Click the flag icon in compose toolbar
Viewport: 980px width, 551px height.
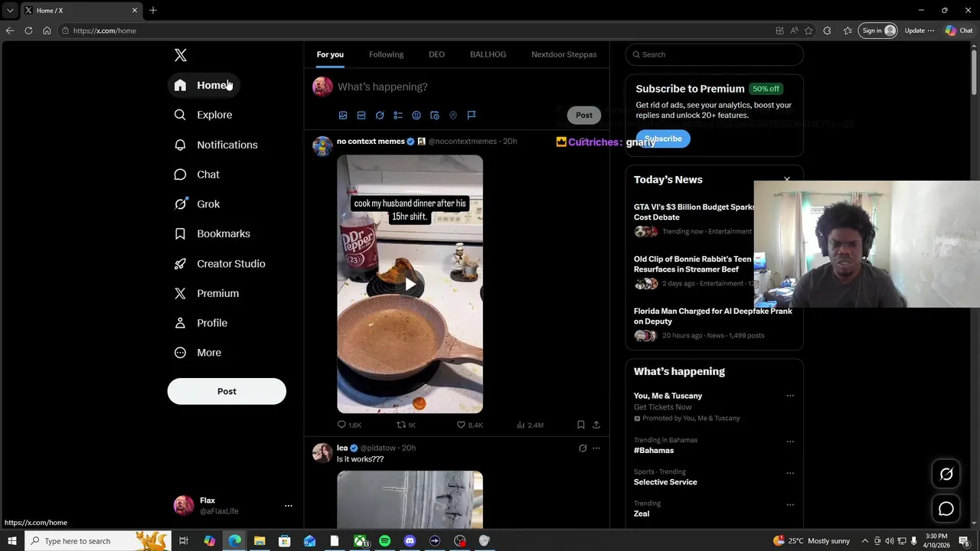click(x=472, y=116)
